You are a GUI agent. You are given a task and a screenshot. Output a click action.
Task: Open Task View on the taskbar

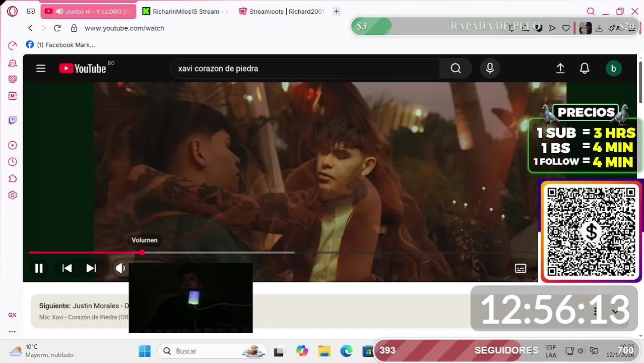click(279, 351)
